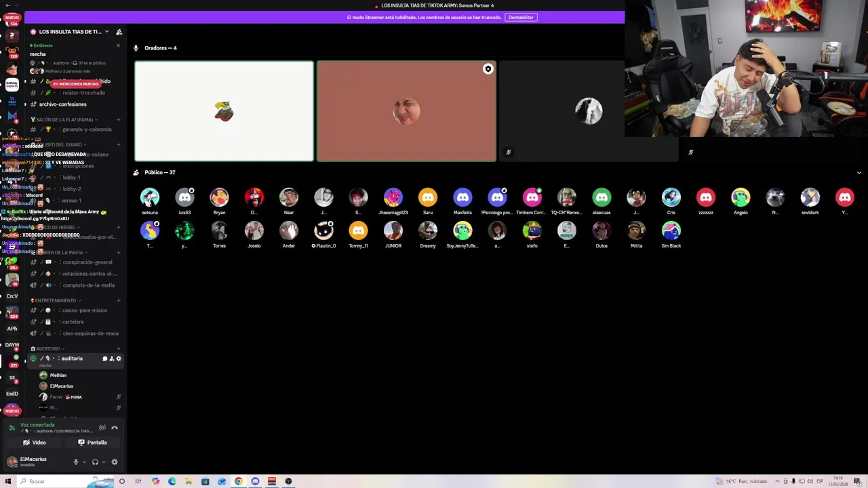The width and height of the screenshot is (868, 488).
Task: Collapse the ENTRETENIMIENTO category
Action: click(x=56, y=300)
